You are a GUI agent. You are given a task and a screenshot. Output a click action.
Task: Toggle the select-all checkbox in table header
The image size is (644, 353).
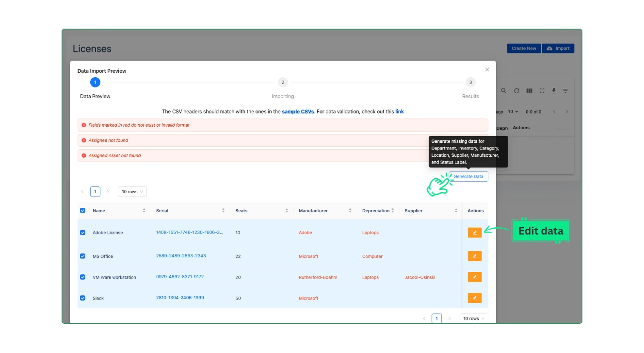(x=82, y=210)
